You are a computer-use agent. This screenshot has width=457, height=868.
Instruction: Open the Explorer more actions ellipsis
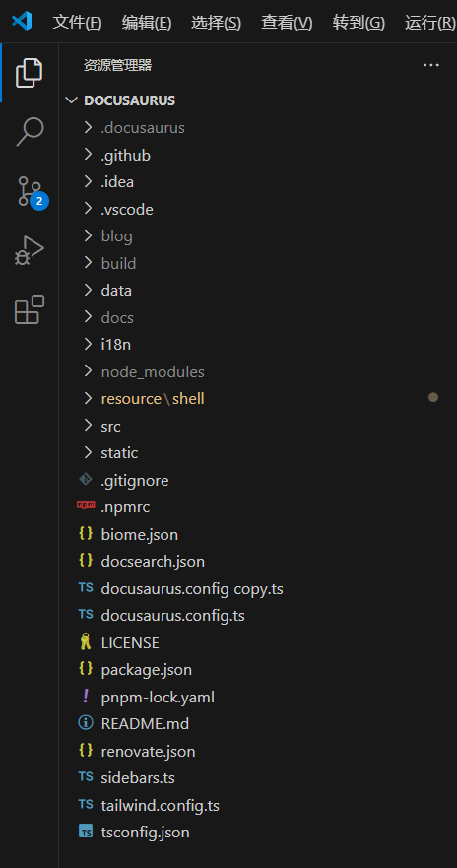[431, 65]
